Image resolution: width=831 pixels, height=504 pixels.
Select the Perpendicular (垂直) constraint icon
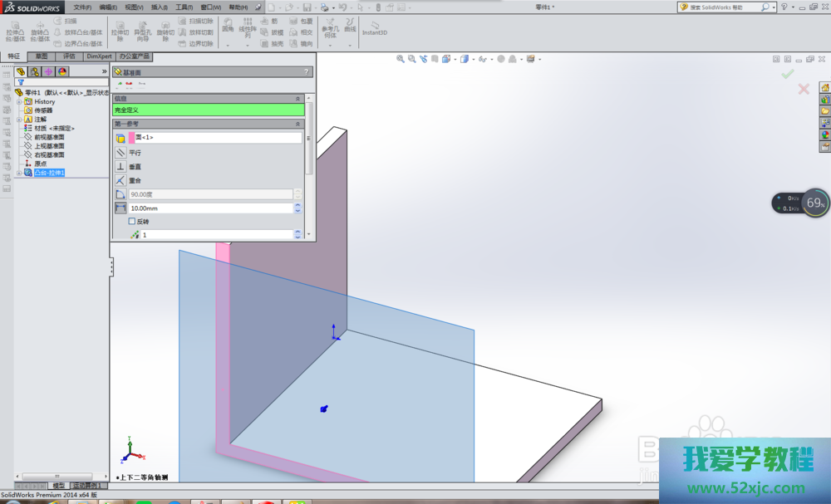click(120, 166)
